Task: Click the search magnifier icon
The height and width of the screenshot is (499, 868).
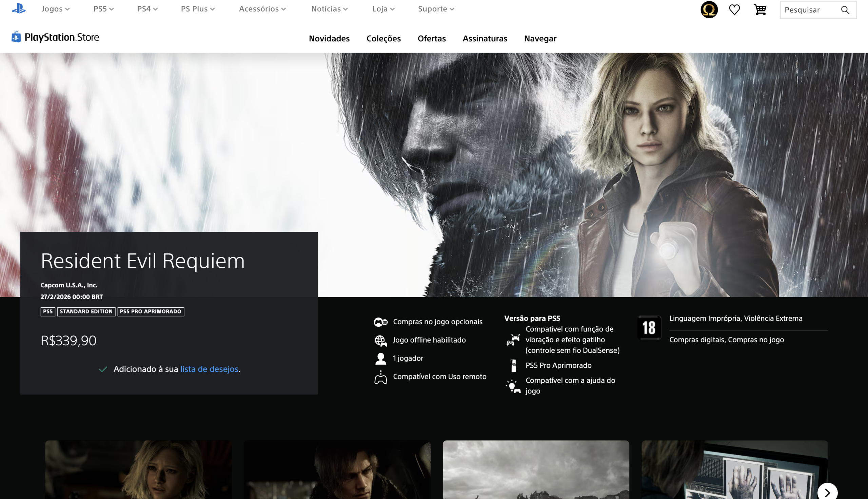Action: tap(845, 10)
